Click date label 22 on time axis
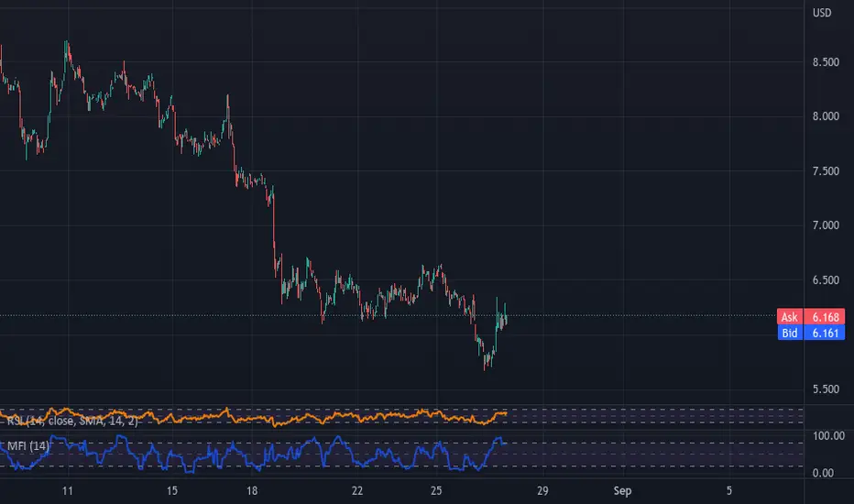 (357, 491)
